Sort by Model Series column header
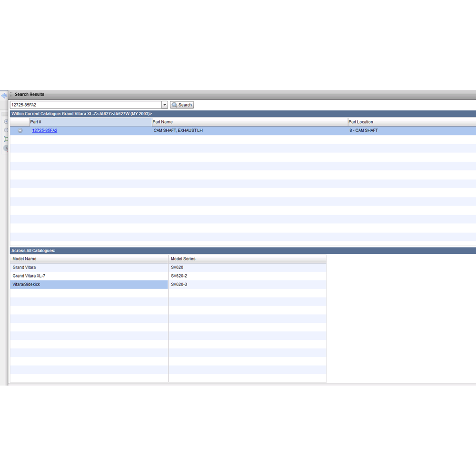Image resolution: width=476 pixels, height=476 pixels. [248, 259]
